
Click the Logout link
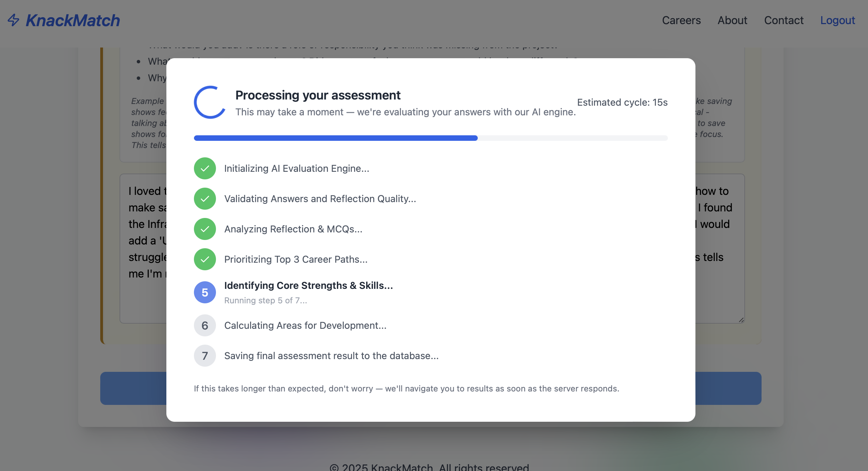click(837, 20)
